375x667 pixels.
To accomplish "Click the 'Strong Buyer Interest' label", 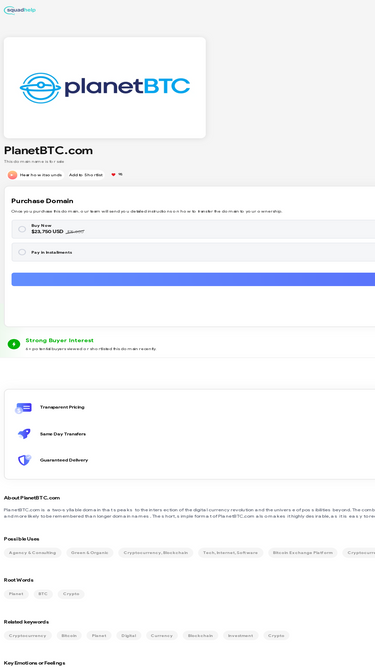I will (x=60, y=340).
